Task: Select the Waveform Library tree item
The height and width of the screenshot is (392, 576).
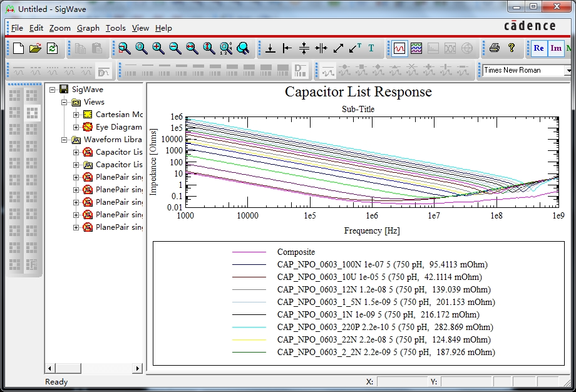Action: [113, 140]
